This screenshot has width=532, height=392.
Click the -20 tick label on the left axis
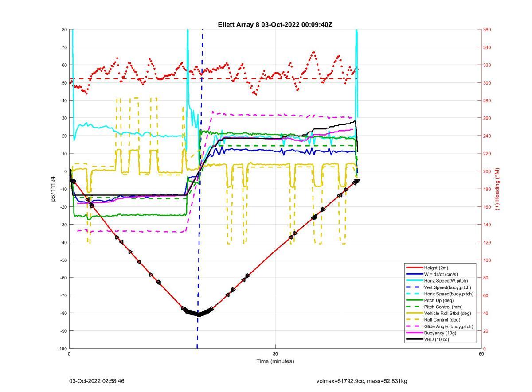[63, 207]
